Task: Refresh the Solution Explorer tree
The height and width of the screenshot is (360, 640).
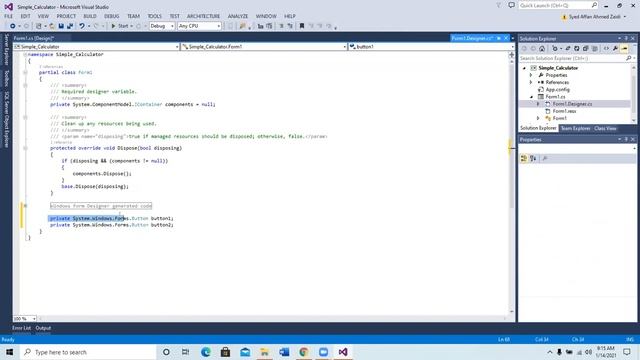Action: pos(576,49)
